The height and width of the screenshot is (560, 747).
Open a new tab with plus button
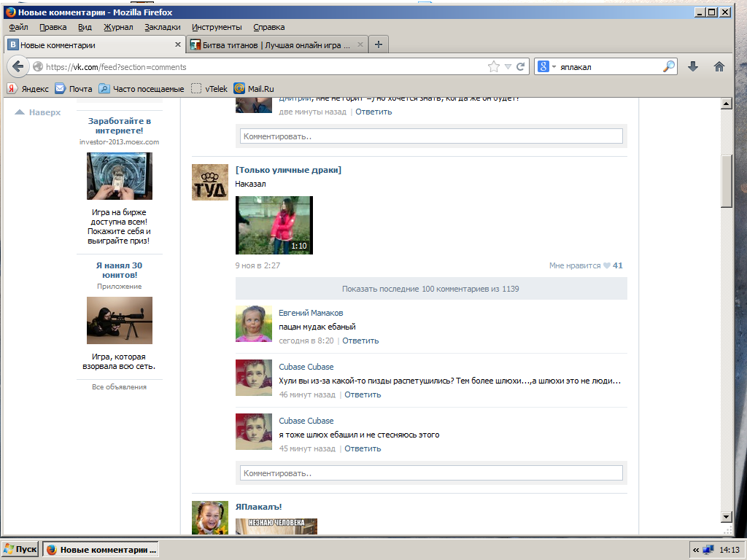(378, 44)
